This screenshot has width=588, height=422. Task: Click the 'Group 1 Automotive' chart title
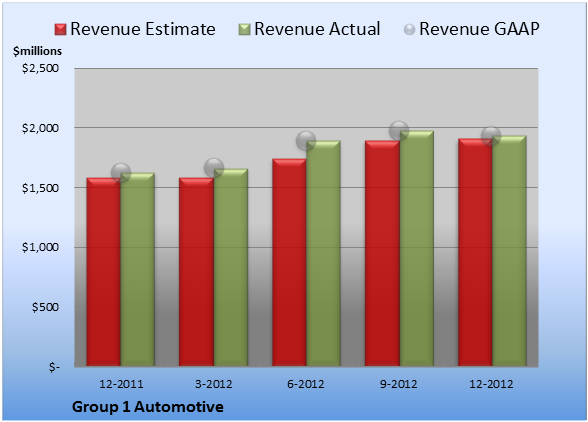(x=148, y=407)
